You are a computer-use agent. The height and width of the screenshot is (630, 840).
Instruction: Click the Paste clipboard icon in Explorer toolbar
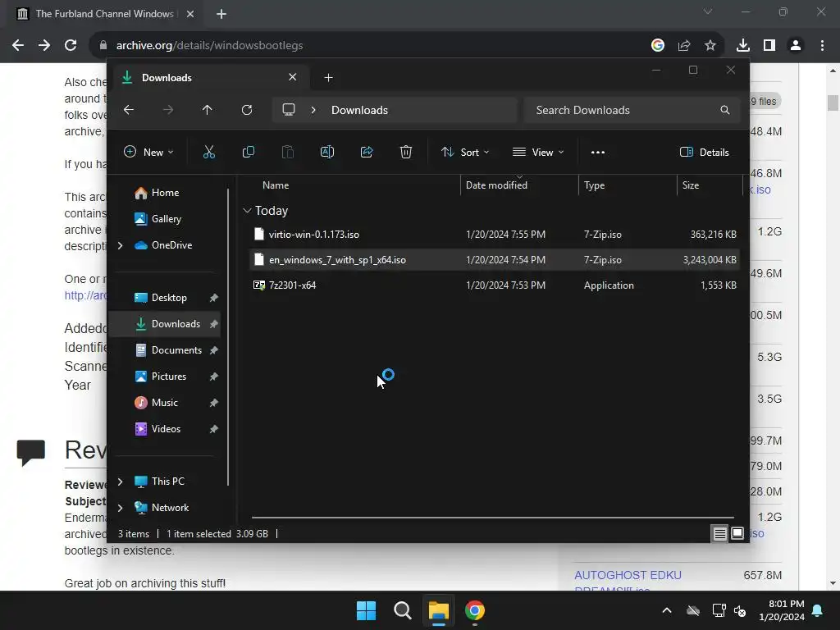point(288,152)
